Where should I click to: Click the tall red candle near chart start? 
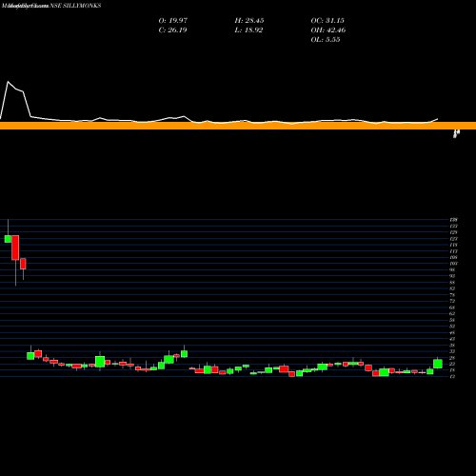(15, 248)
